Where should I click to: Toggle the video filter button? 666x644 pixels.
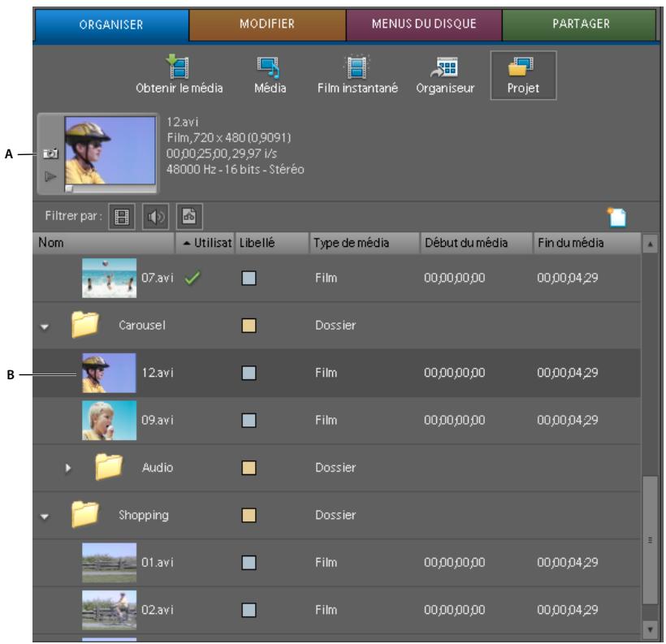coord(122,217)
